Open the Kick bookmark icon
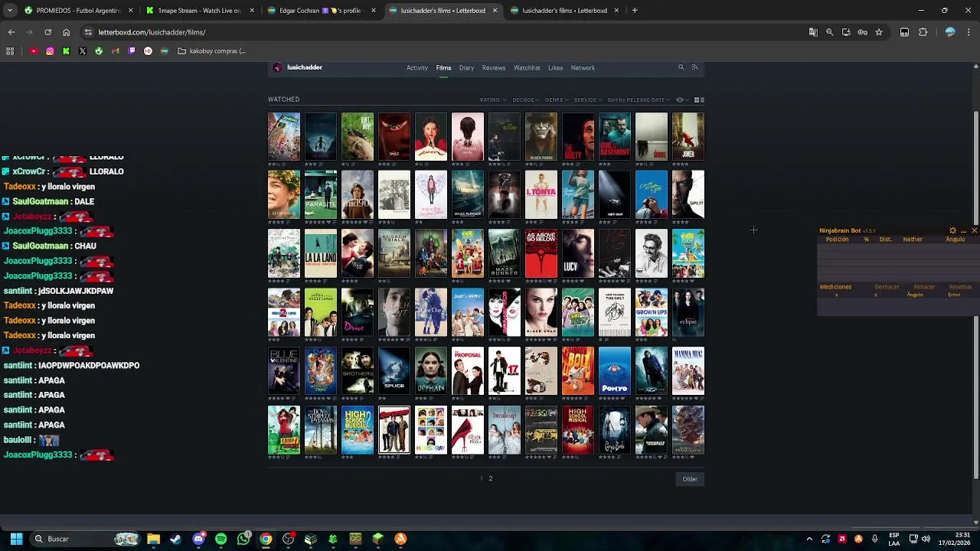Screen dimensions: 980x551 pyautogui.click(x=66, y=51)
